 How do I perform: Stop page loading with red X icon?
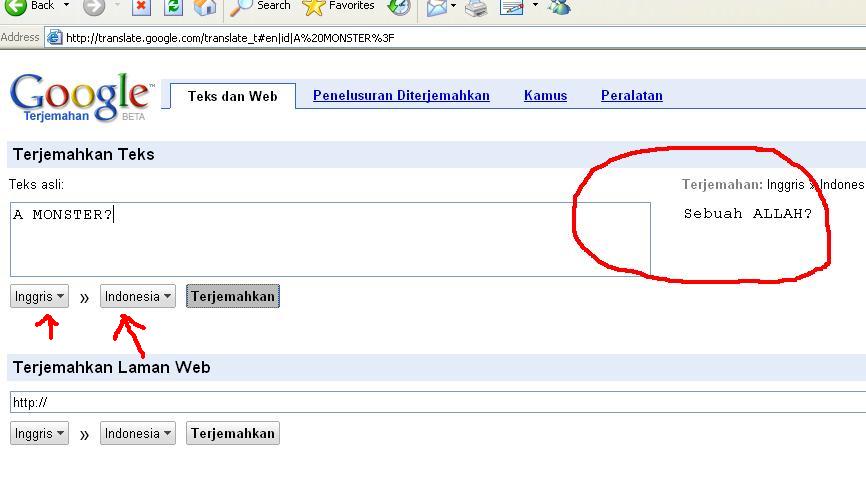tap(141, 6)
